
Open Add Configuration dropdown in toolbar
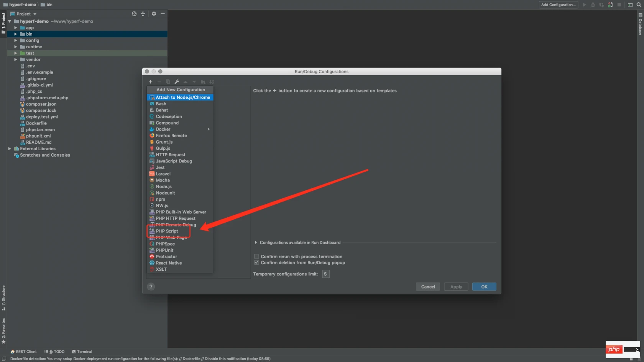tap(558, 5)
